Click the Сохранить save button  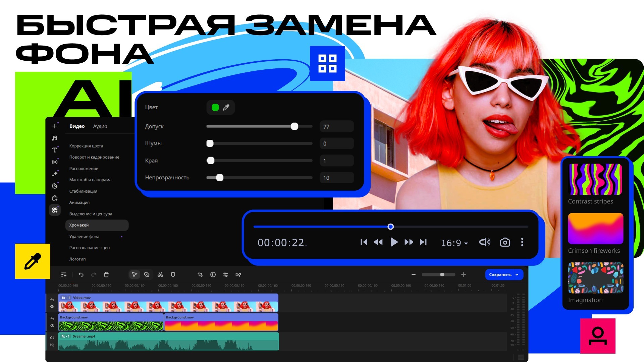click(500, 275)
